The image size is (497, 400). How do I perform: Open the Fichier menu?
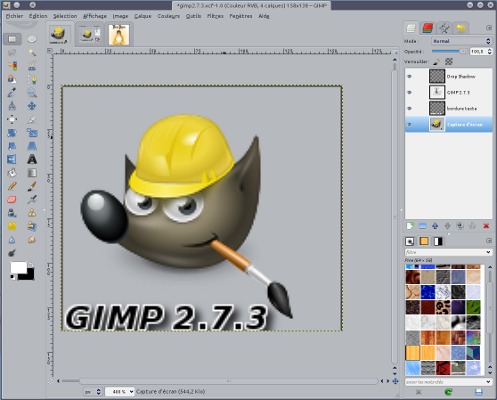[14, 16]
